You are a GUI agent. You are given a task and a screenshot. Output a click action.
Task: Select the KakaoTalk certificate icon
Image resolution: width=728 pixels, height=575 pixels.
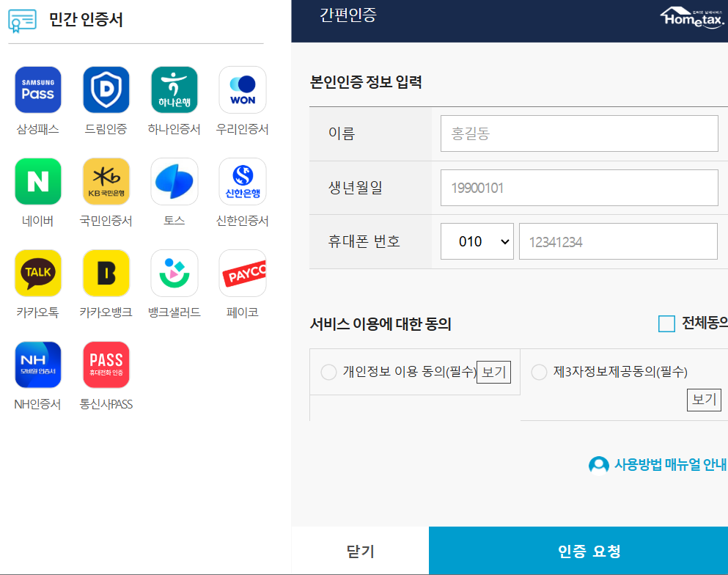(x=38, y=273)
